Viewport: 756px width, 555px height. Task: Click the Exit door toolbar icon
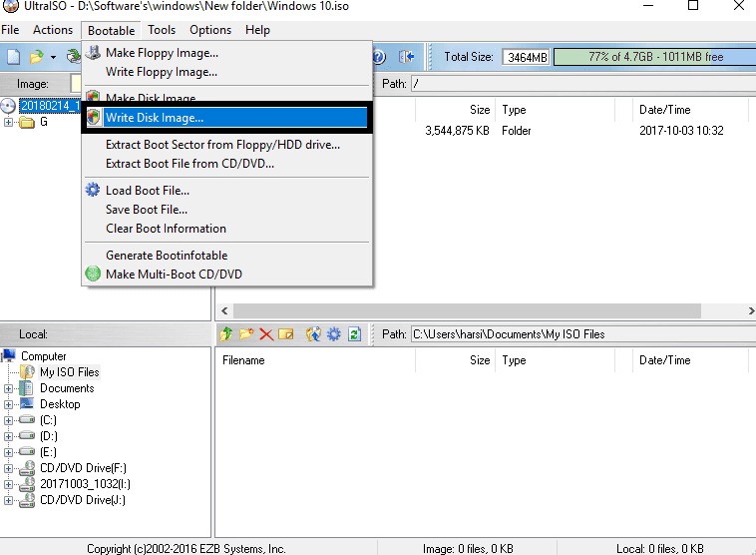click(407, 57)
